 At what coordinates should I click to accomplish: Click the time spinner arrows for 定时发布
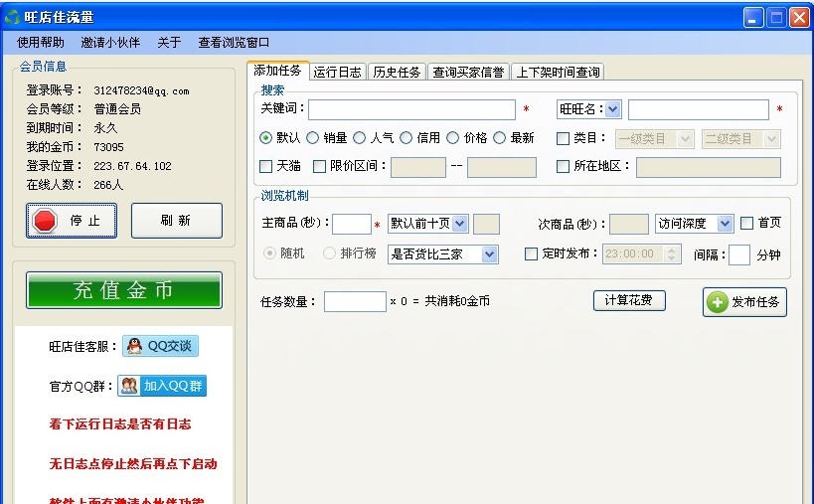pyautogui.click(x=672, y=253)
